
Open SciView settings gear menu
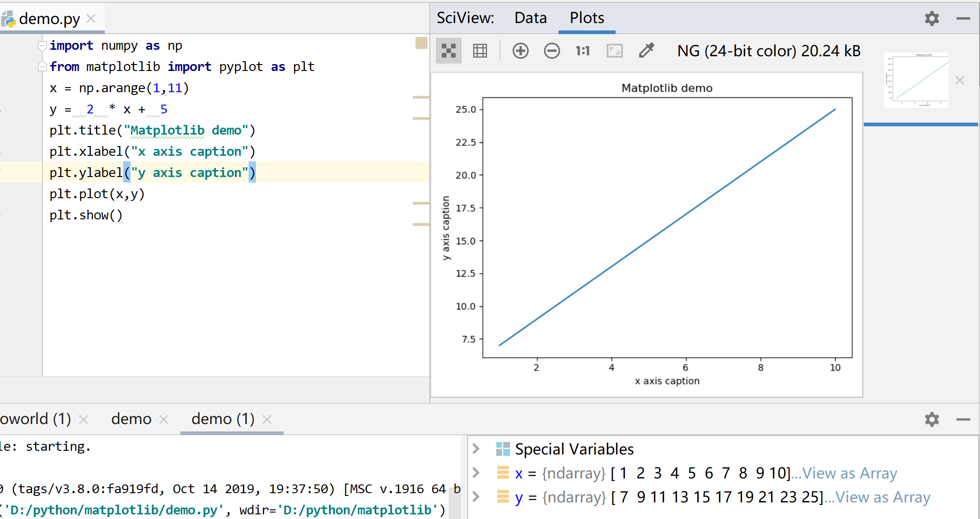pyautogui.click(x=932, y=18)
